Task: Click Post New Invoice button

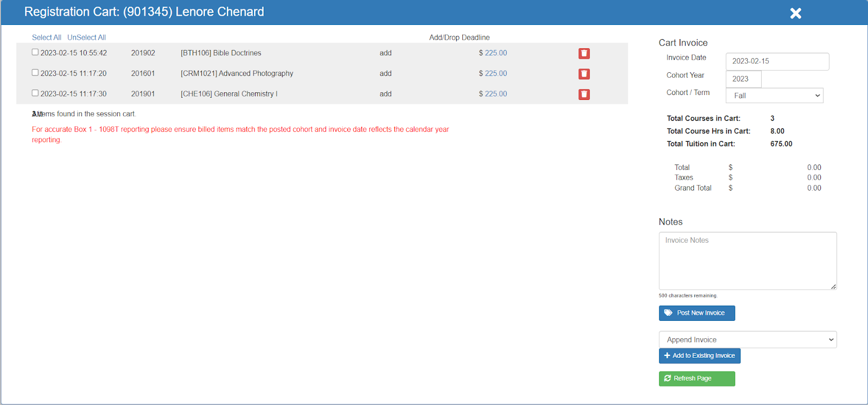Action: click(697, 313)
